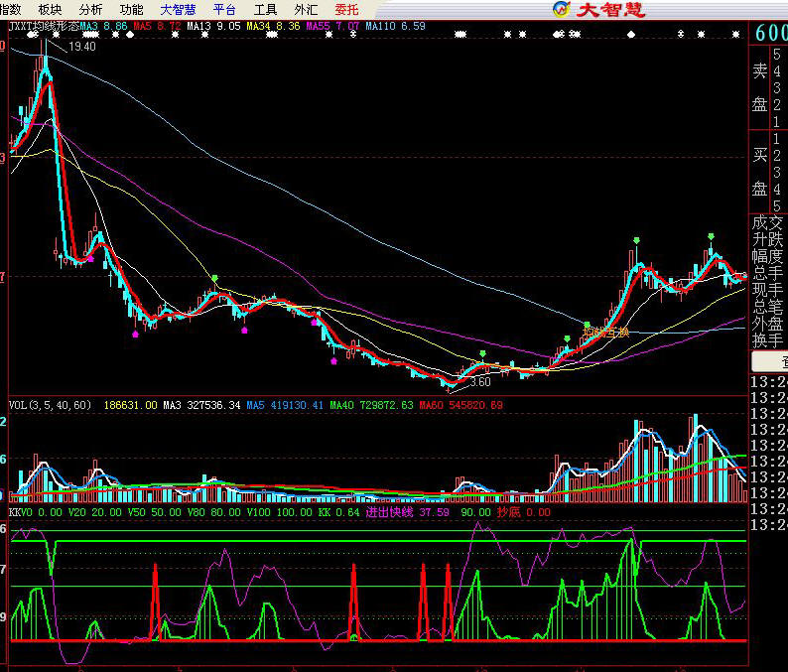The height and width of the screenshot is (672, 788).
Task: Click the yellow 186631.00 volume value
Action: point(131,405)
